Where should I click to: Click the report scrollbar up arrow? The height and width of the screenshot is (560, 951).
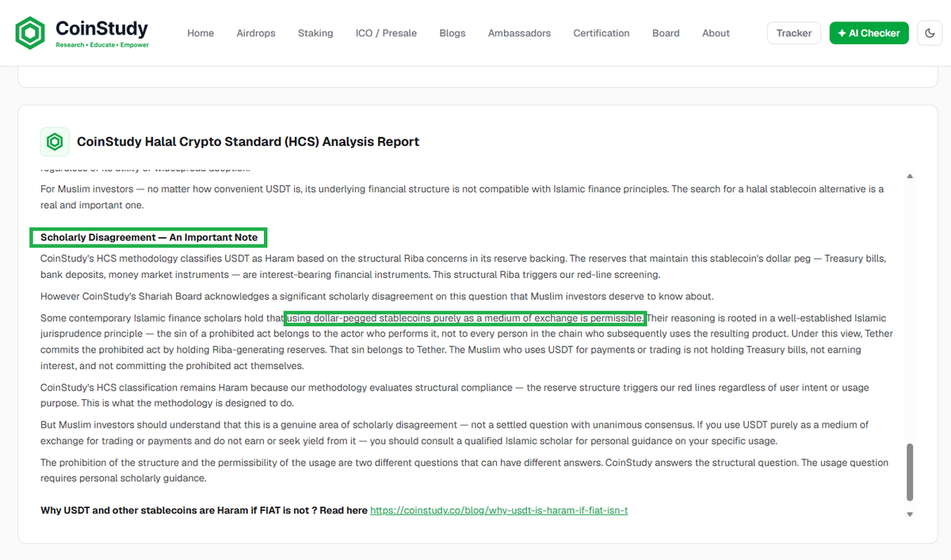point(910,176)
